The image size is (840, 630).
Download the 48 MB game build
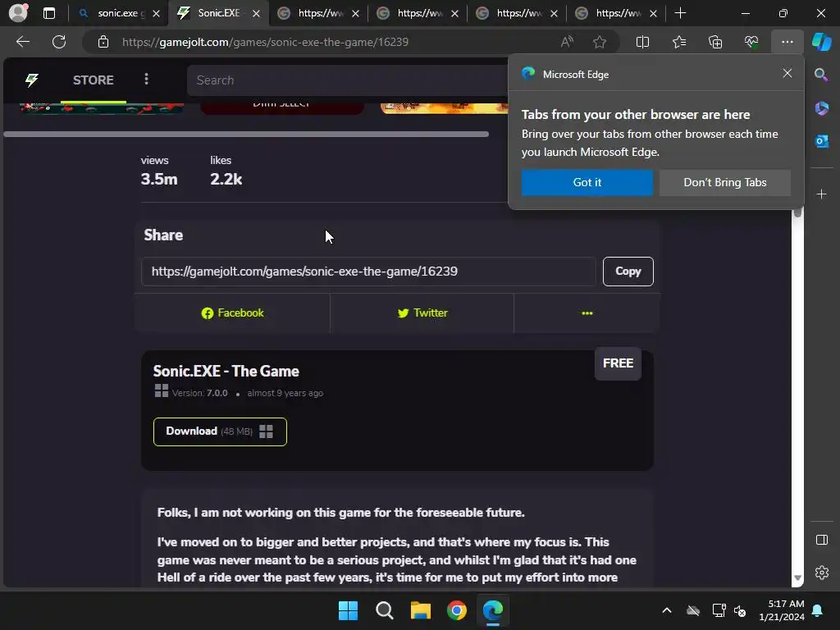click(x=220, y=431)
